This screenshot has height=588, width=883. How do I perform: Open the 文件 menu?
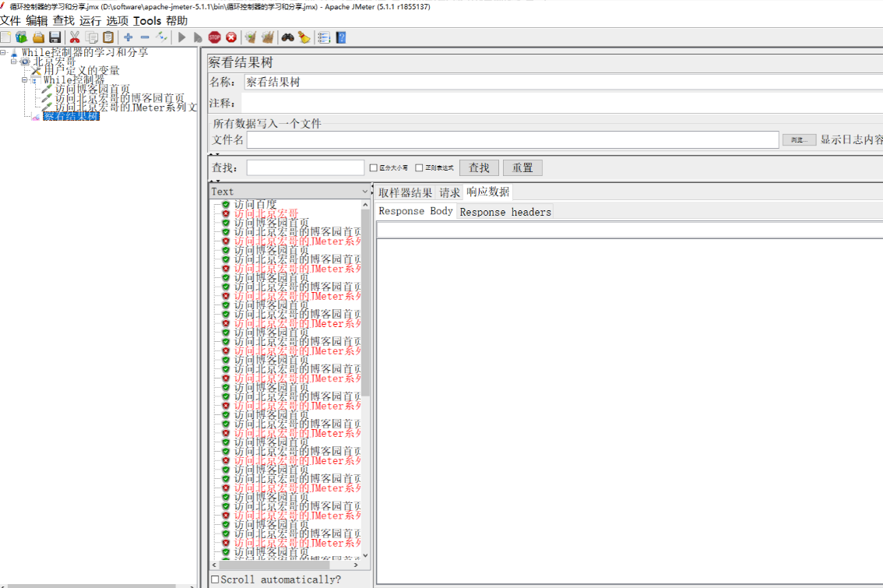[x=10, y=21]
